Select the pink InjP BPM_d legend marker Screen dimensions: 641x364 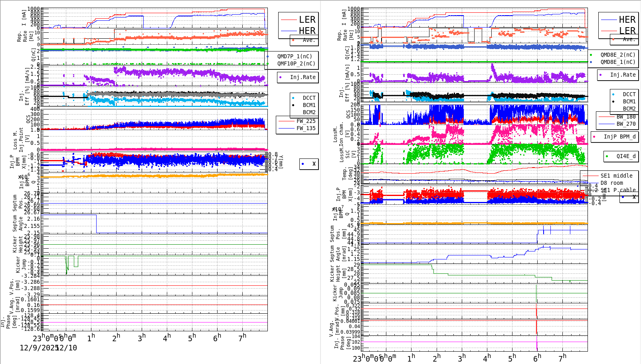[593, 137]
